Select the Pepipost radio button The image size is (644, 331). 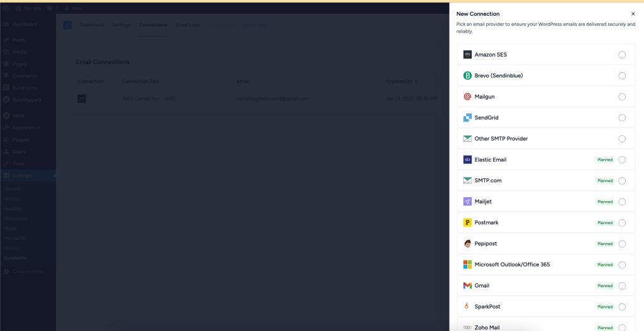click(622, 244)
